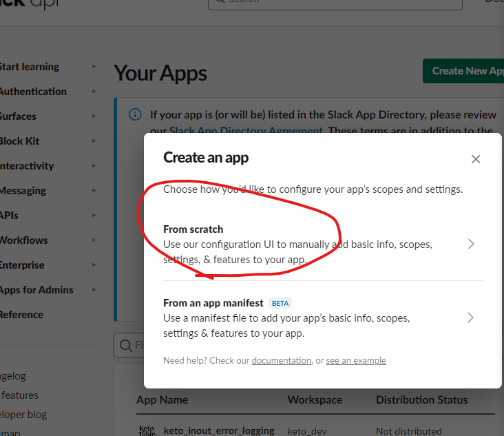
Task: Click Not distributed status cell
Action: pos(408,431)
